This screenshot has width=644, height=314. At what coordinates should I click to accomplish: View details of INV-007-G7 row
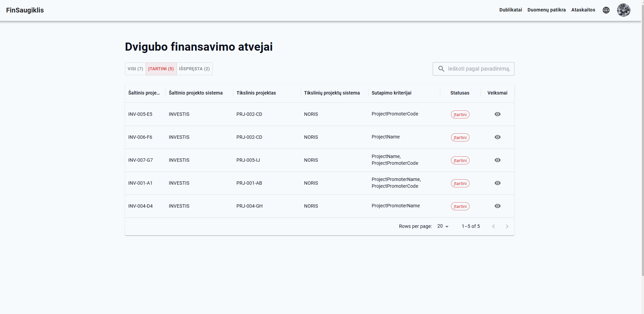point(498,160)
